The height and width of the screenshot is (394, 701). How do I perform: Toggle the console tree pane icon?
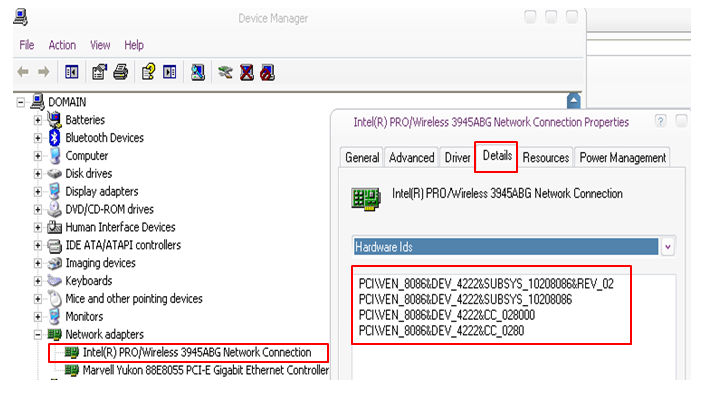pos(72,72)
